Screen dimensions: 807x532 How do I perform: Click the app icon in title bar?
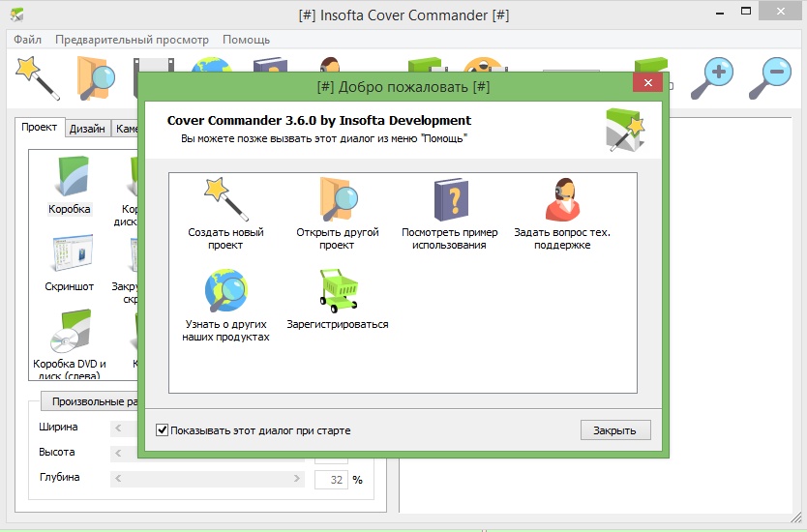tap(17, 15)
